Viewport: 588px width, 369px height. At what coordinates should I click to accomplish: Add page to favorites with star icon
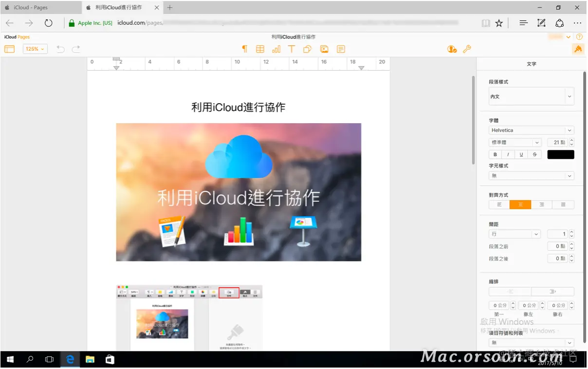pyautogui.click(x=499, y=23)
